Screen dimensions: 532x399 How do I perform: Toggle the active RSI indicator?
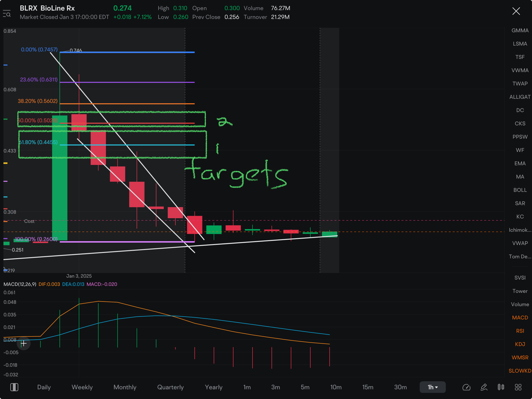coord(520,331)
